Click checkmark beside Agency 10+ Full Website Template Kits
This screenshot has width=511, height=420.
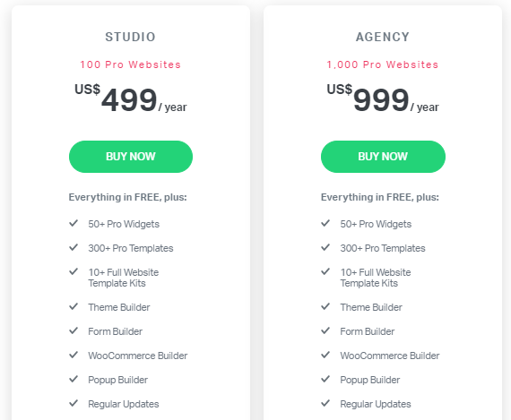tap(325, 271)
